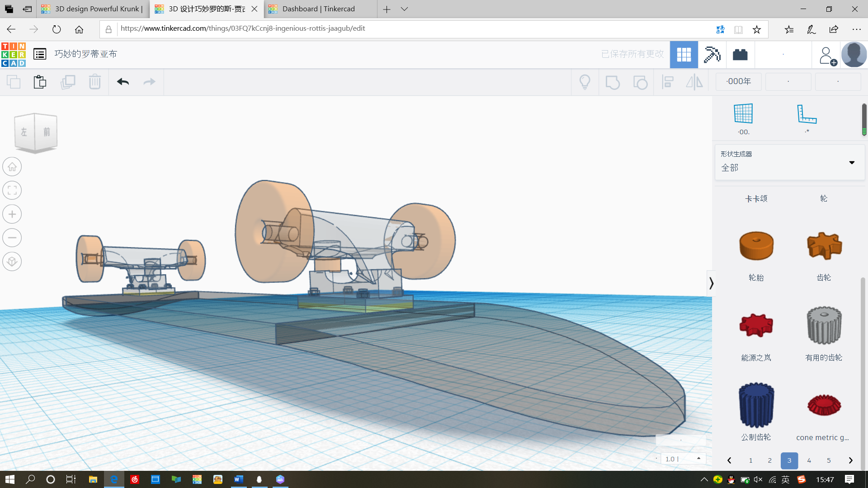Toggle the orthographic perspective view button
Image resolution: width=868 pixels, height=488 pixels.
pos(12,262)
